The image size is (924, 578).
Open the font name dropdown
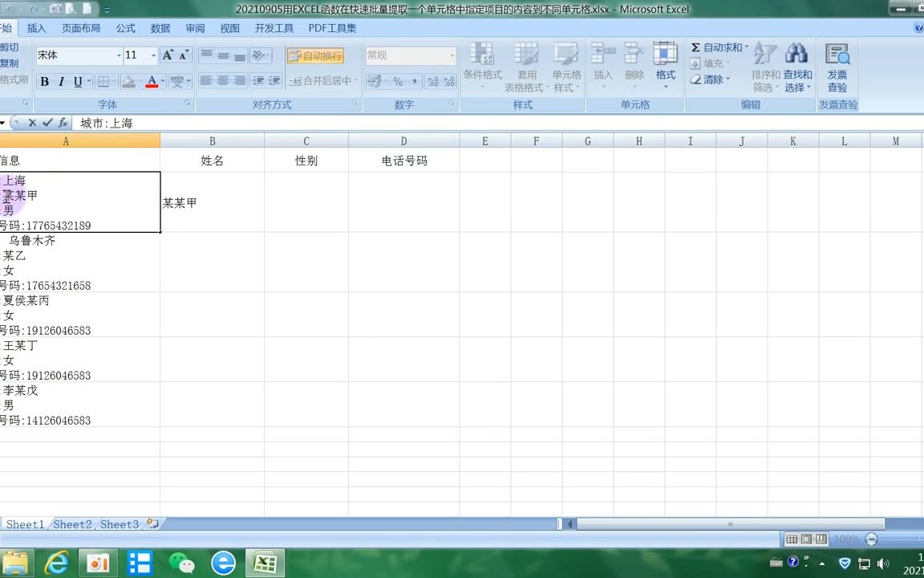pos(117,55)
